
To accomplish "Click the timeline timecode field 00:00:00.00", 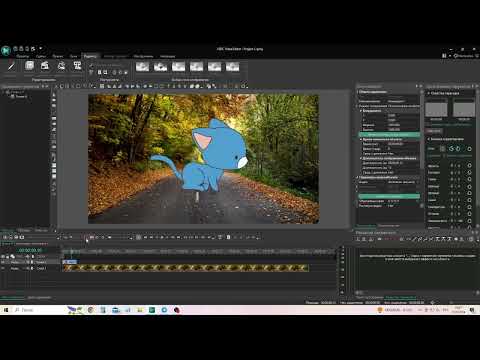I will point(30,250).
